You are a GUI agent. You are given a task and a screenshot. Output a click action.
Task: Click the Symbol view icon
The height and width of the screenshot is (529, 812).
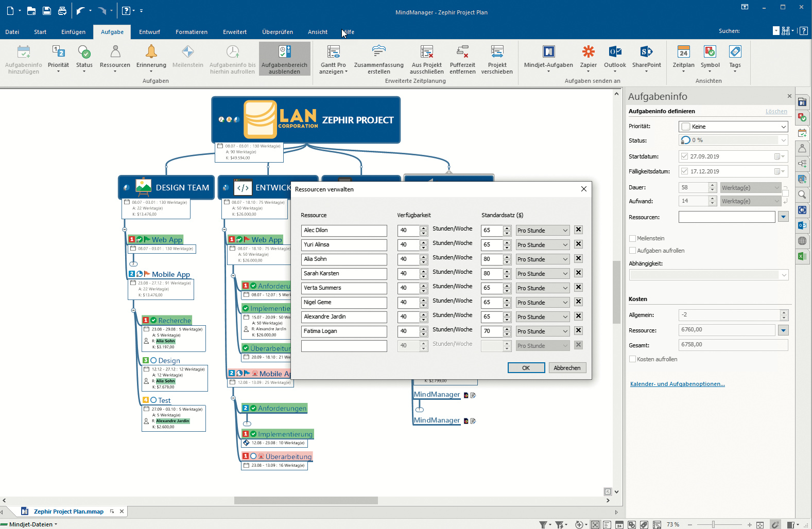click(x=710, y=52)
